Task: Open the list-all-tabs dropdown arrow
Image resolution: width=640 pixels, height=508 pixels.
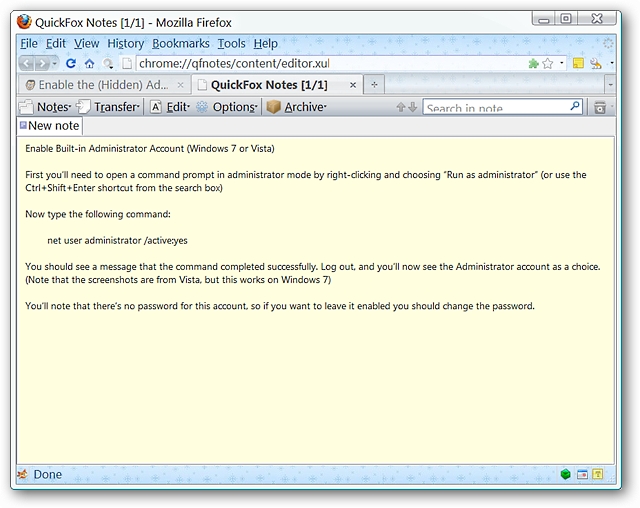Action: pos(610,85)
